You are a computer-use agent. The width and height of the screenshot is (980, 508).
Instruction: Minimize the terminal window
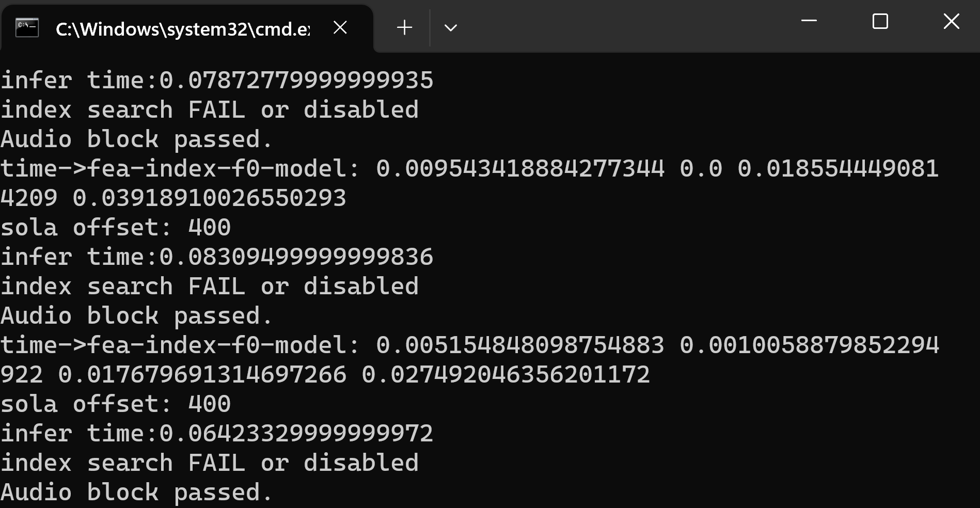(x=809, y=21)
